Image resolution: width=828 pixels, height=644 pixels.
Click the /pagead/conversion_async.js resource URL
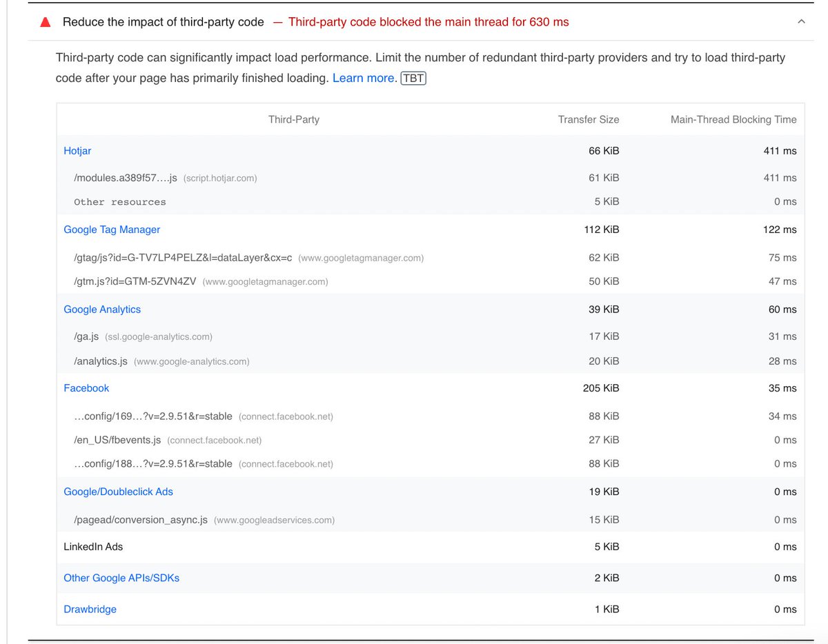pyautogui.click(x=141, y=519)
